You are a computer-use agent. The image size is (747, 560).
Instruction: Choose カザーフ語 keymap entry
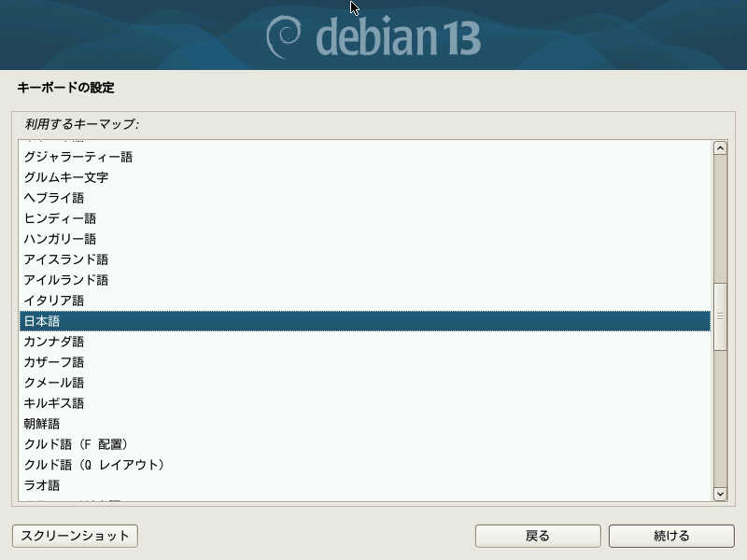click(x=365, y=362)
